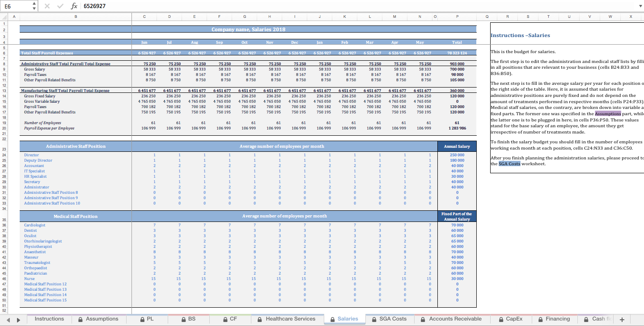644x326 pixels.
Task: Open the CapEx sheet tab
Action: click(511, 319)
